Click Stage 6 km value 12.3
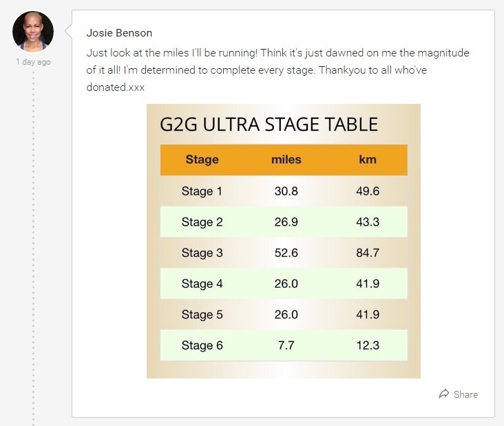This screenshot has width=504, height=426. click(368, 345)
